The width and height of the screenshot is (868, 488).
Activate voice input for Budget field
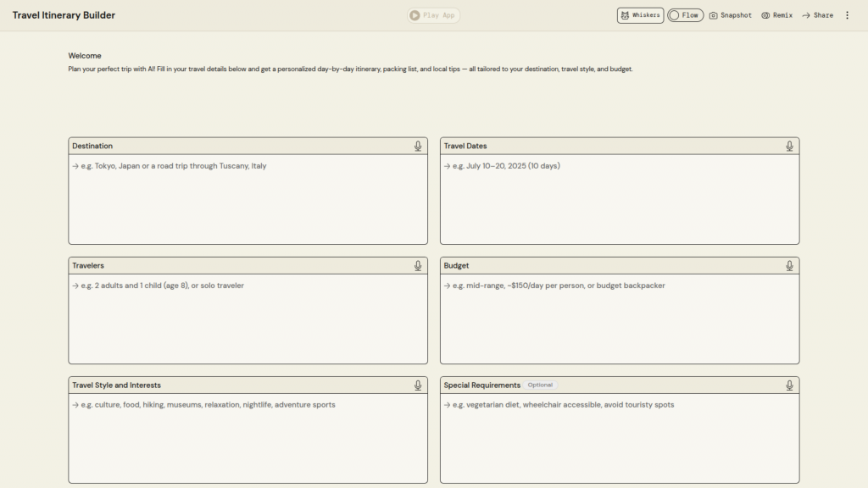(789, 266)
